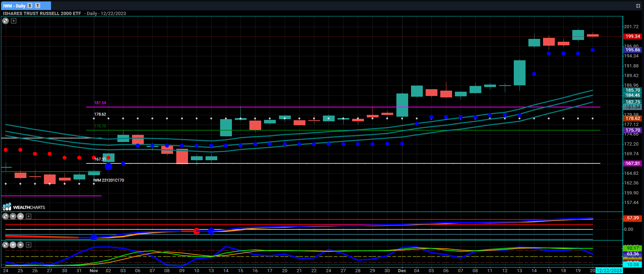Click the IWM 231201C170 option label
This screenshot has height=274, width=644.
[x=108, y=181]
